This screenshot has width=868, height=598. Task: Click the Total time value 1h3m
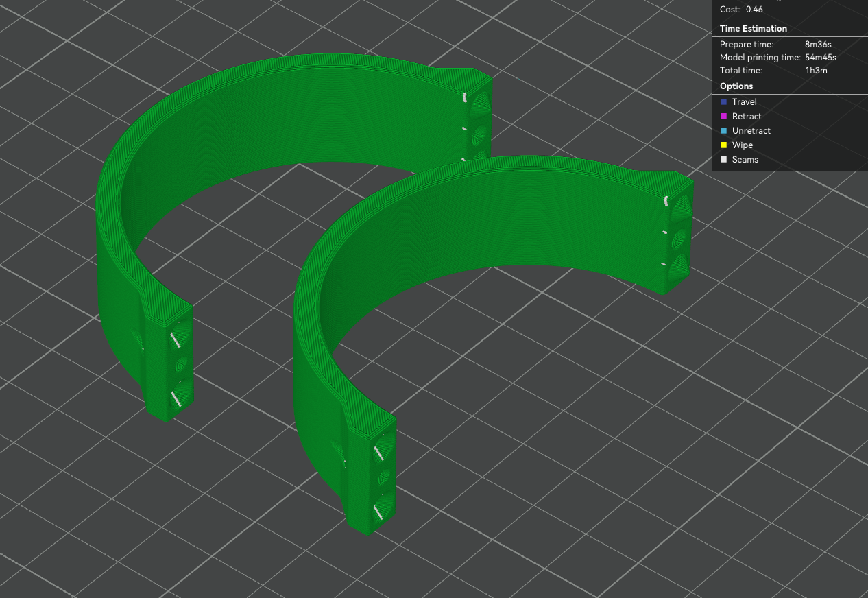(817, 70)
